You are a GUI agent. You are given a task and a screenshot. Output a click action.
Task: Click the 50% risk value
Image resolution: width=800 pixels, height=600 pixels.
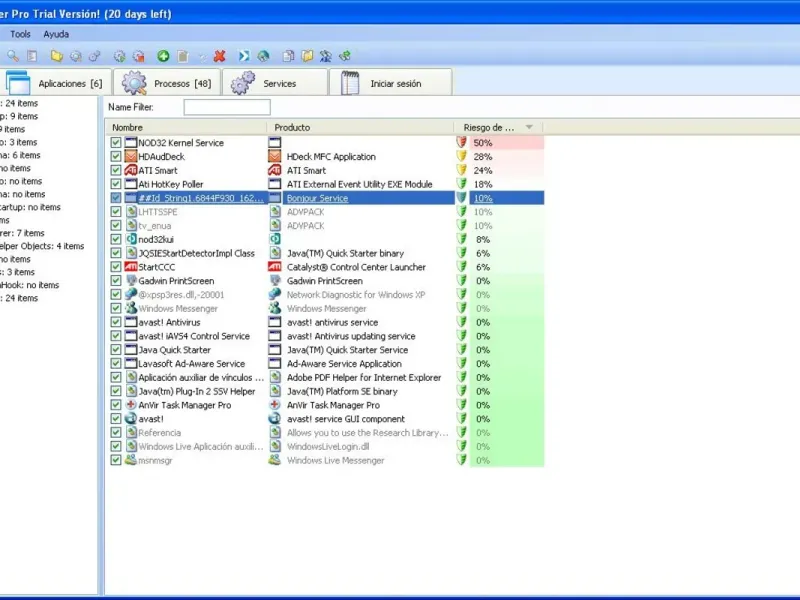click(x=483, y=142)
